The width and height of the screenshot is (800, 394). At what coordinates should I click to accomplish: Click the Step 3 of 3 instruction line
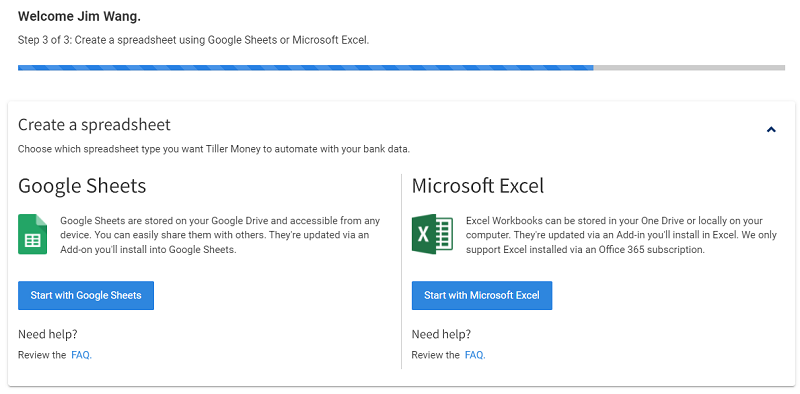coord(193,40)
